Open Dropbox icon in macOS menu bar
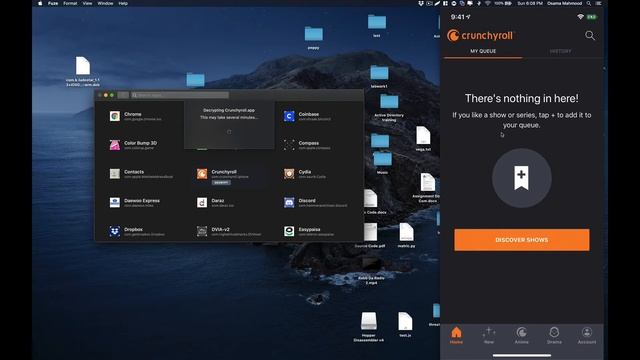 pos(421,3)
